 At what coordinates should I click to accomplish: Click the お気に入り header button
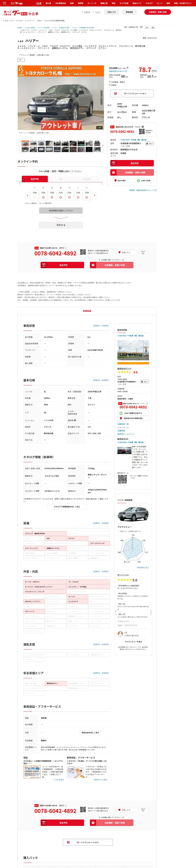[111, 12]
